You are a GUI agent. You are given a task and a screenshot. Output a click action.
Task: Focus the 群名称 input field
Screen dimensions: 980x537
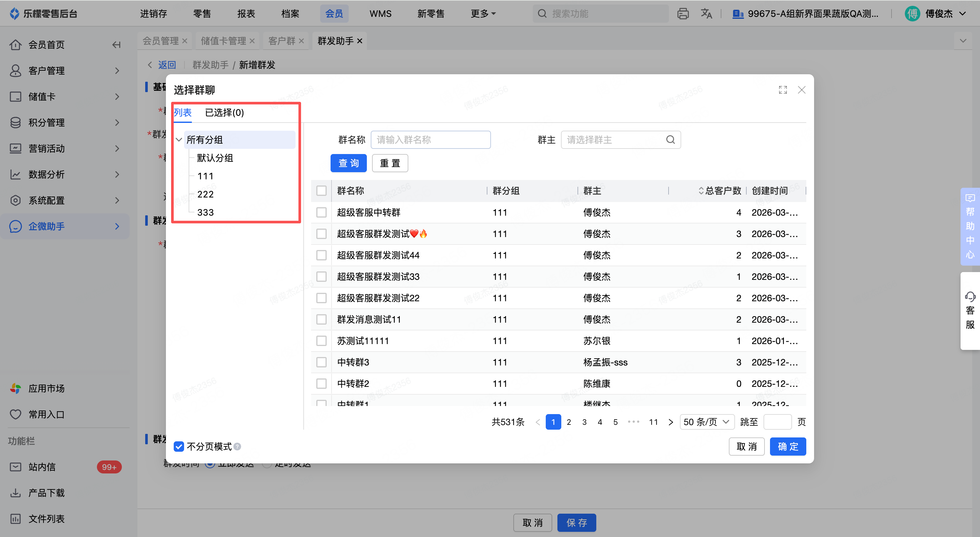tap(430, 140)
